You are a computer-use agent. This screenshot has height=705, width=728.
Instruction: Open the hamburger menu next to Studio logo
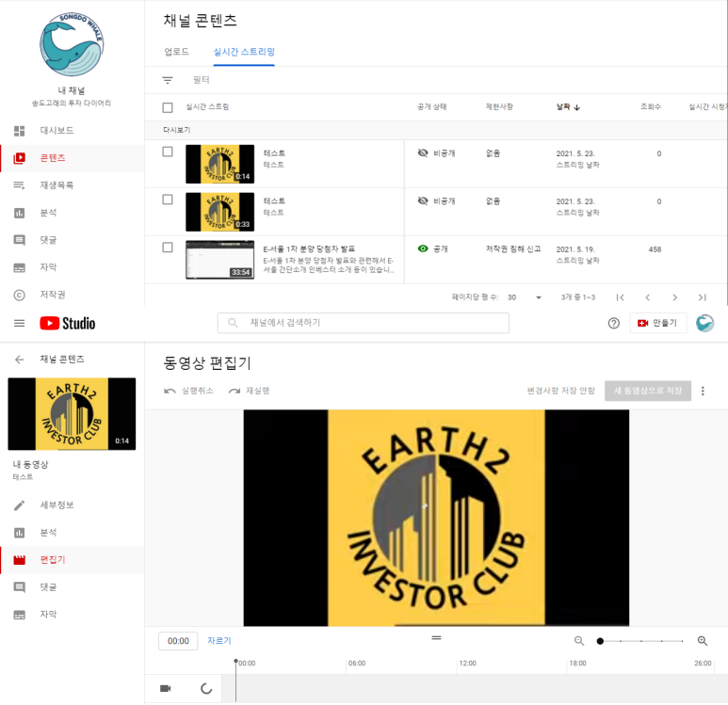pyautogui.click(x=20, y=323)
